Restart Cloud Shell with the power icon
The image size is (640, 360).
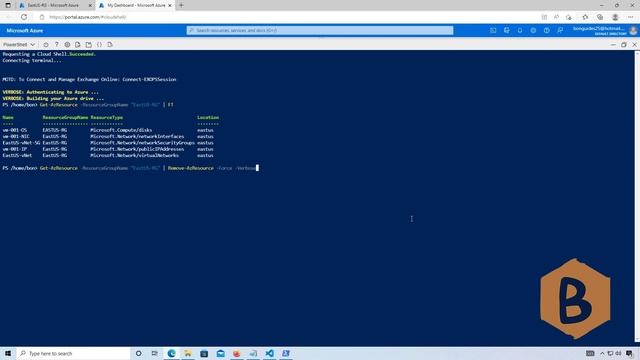click(46, 44)
